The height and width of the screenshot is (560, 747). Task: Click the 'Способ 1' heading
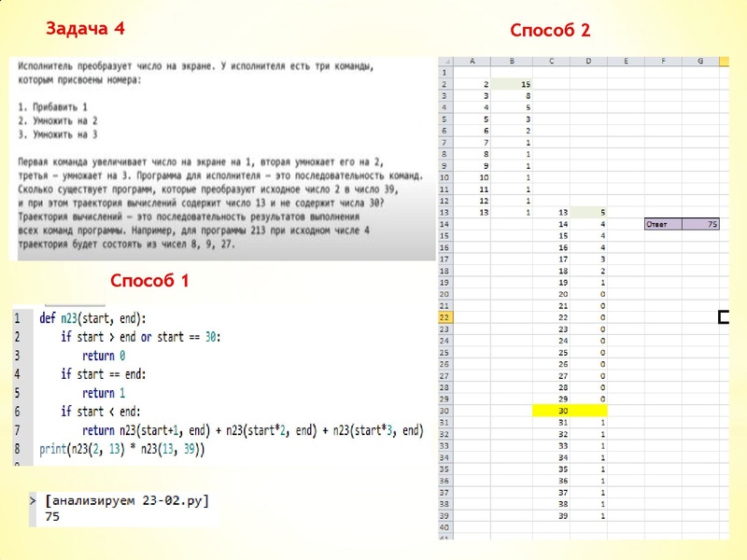149,280
